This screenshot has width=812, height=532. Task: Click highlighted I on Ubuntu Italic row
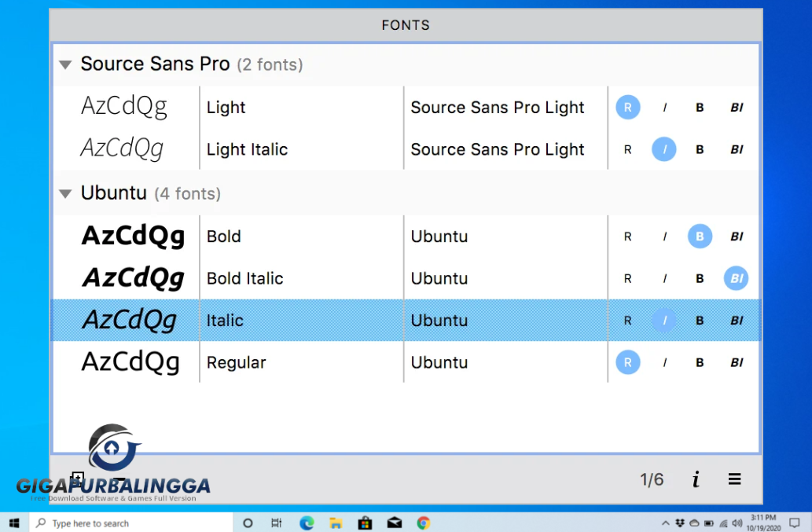pyautogui.click(x=664, y=321)
